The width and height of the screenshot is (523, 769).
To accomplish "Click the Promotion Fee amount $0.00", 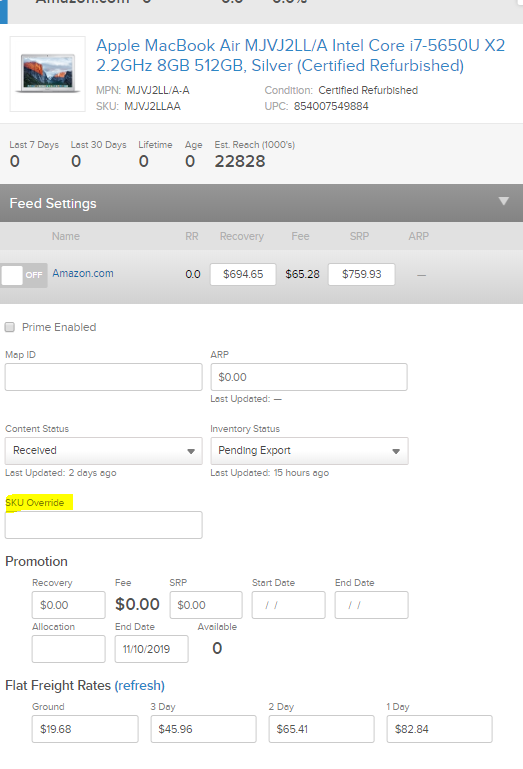I will coord(137,604).
